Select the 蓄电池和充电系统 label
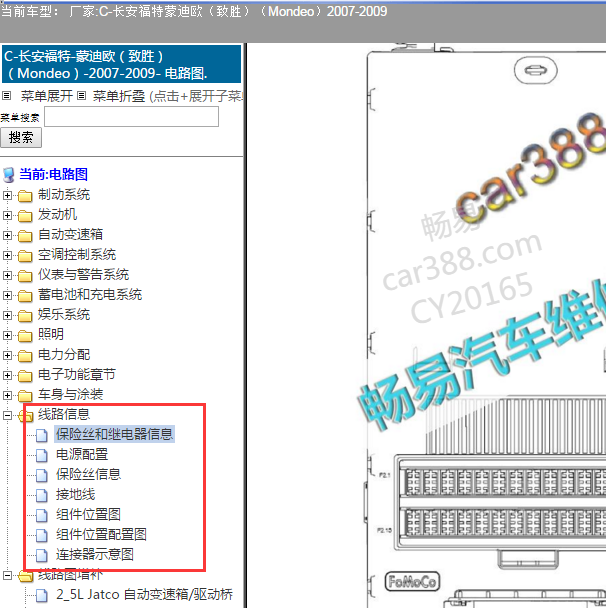606x608 pixels. [90, 295]
